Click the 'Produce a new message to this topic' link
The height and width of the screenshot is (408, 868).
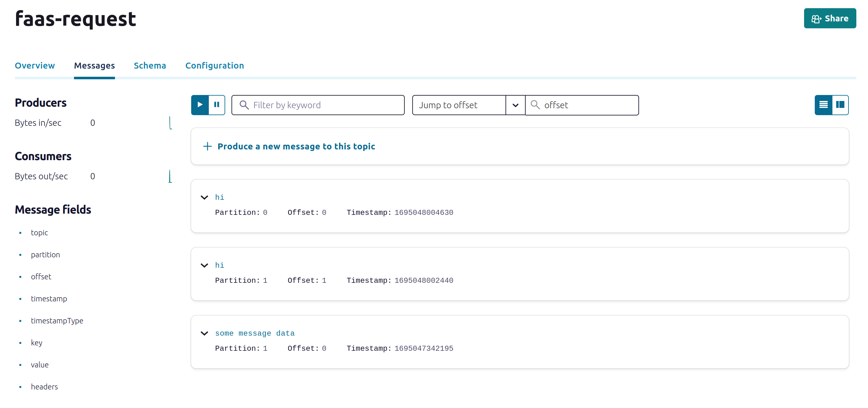pyautogui.click(x=296, y=147)
